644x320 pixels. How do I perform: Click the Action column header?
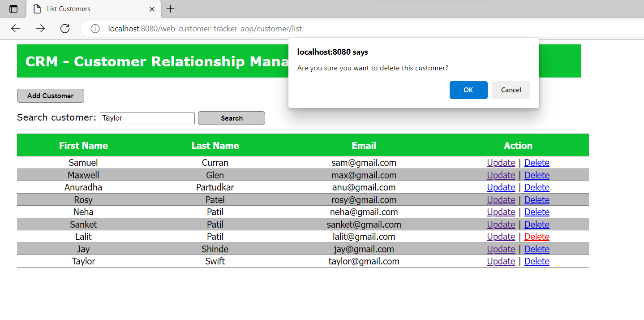click(518, 146)
